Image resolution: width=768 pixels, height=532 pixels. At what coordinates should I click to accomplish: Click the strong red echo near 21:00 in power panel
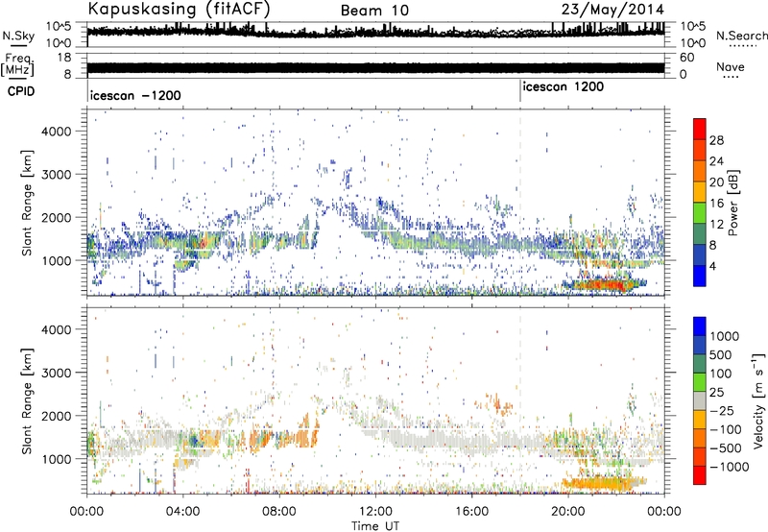[x=605, y=284]
